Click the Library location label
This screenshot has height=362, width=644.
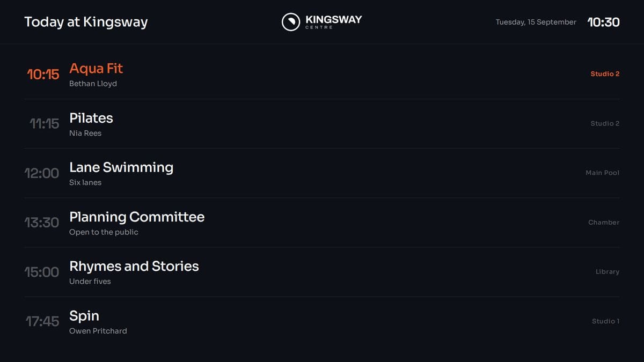[608, 272]
